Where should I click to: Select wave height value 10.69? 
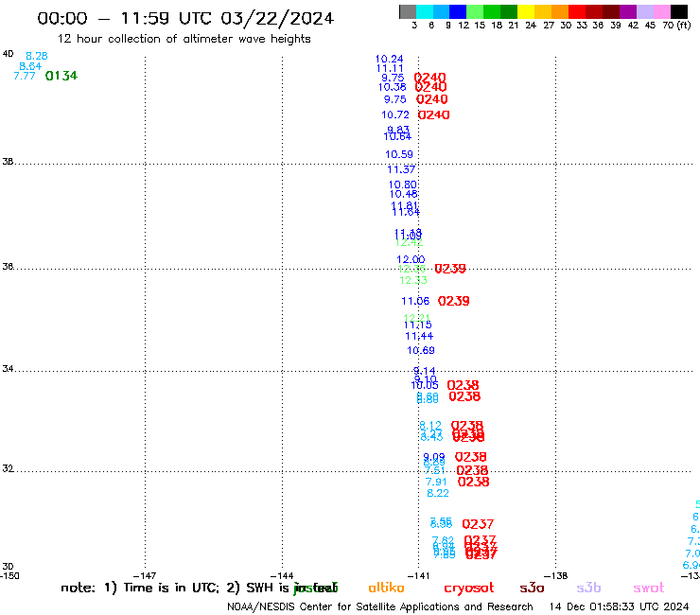point(421,351)
